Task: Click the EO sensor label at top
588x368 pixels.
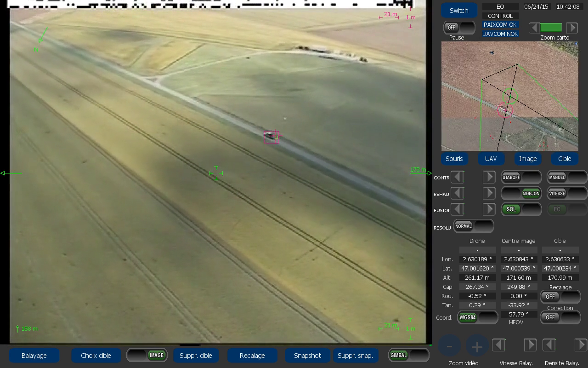Action: click(500, 7)
